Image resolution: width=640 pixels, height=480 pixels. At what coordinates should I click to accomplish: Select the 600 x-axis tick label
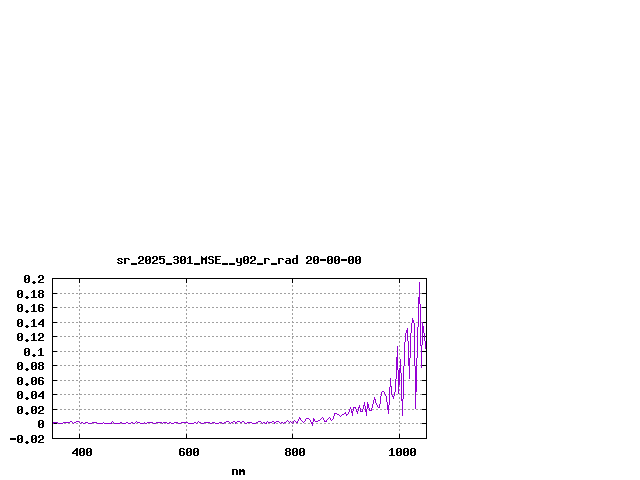pyautogui.click(x=186, y=453)
